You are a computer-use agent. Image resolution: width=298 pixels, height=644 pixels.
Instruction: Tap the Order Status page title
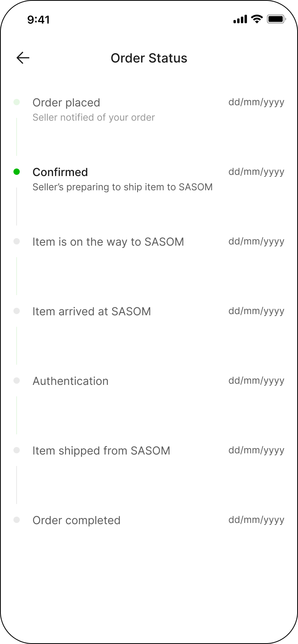click(149, 58)
